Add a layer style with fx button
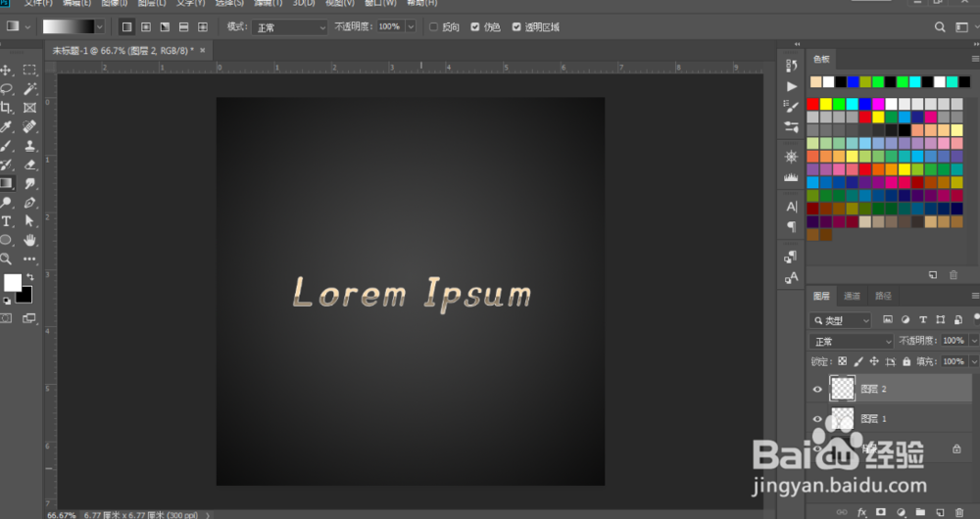Viewport: 980px width, 519px height. click(x=861, y=512)
